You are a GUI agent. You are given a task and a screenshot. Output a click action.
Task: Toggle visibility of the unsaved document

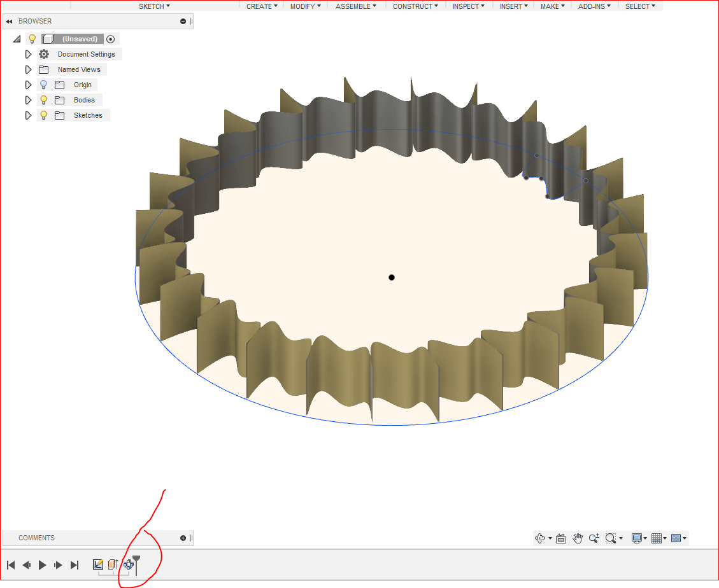tap(32, 39)
